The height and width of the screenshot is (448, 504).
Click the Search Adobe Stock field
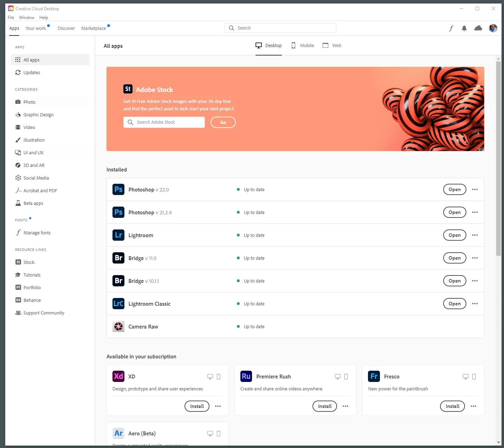click(164, 122)
